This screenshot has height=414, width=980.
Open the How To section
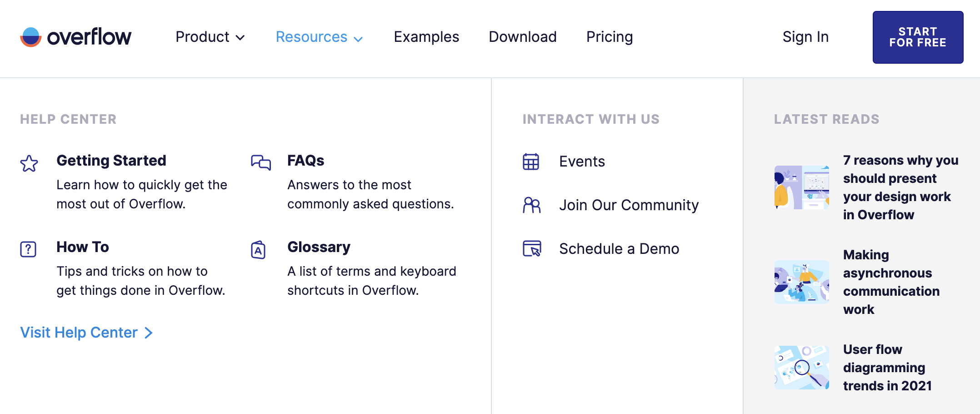pos(83,247)
